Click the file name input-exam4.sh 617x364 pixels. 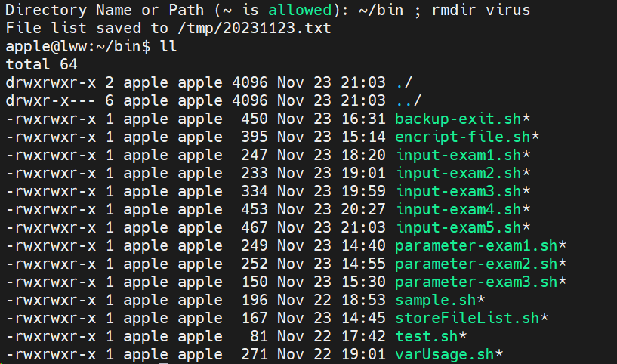pyautogui.click(x=458, y=209)
